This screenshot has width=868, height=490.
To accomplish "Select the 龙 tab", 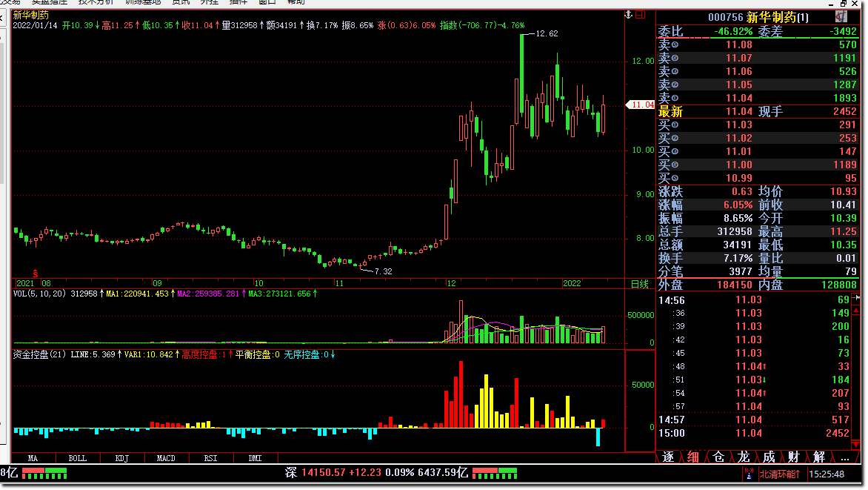I will pos(744,457).
